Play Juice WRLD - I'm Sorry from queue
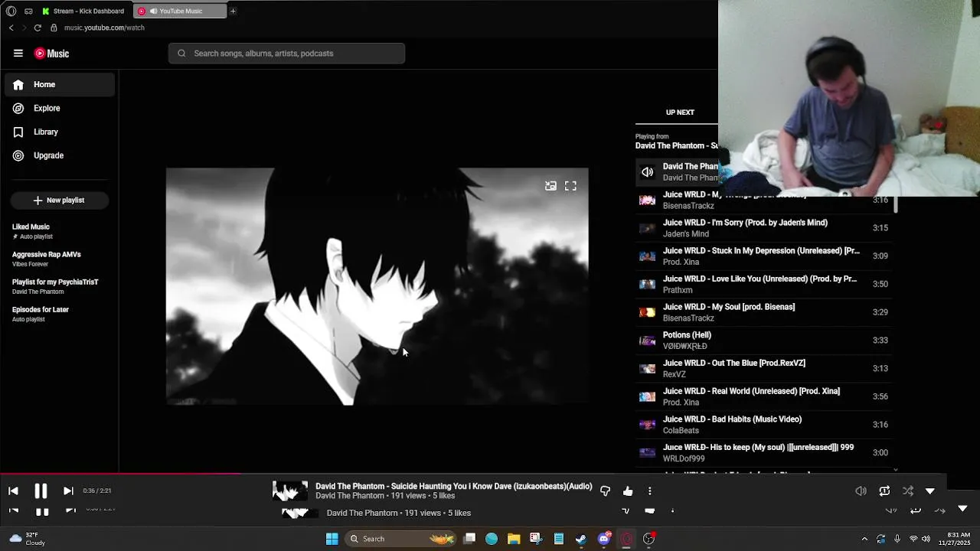 click(766, 228)
